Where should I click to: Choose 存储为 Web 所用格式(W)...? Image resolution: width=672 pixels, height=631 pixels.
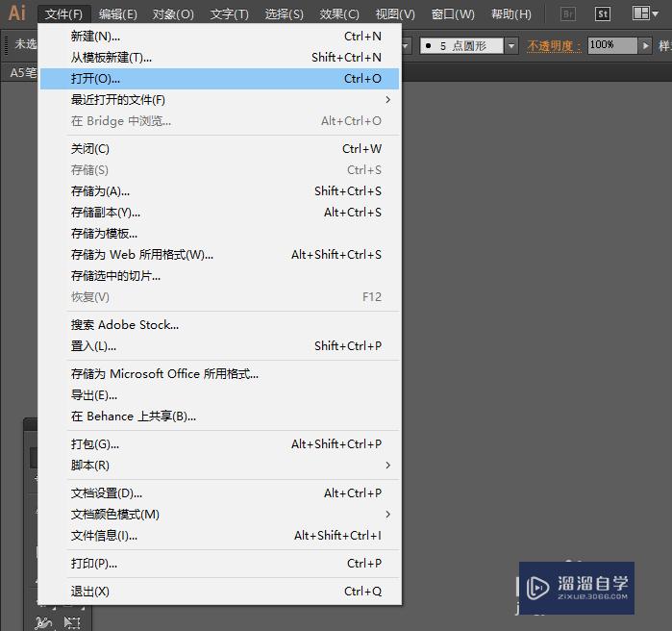pos(219,255)
